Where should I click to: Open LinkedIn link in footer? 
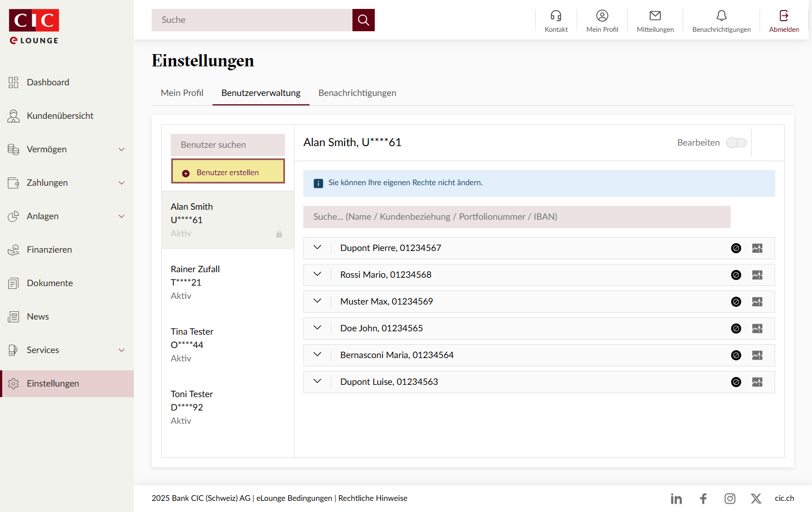tap(676, 499)
